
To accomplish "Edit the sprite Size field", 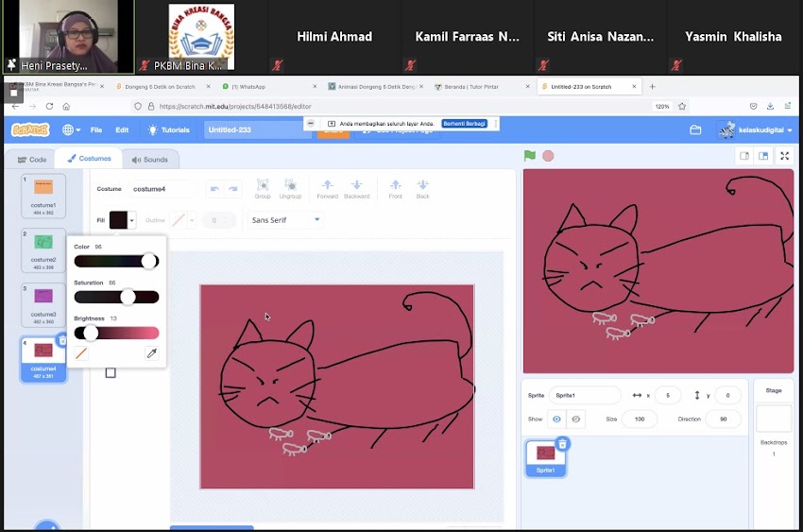I will [640, 419].
